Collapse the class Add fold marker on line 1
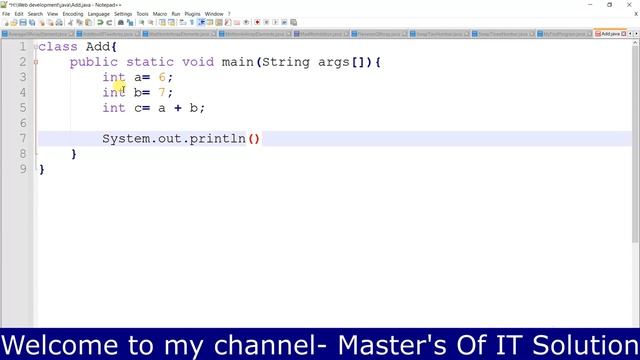Image resolution: width=640 pixels, height=360 pixels. (36, 47)
